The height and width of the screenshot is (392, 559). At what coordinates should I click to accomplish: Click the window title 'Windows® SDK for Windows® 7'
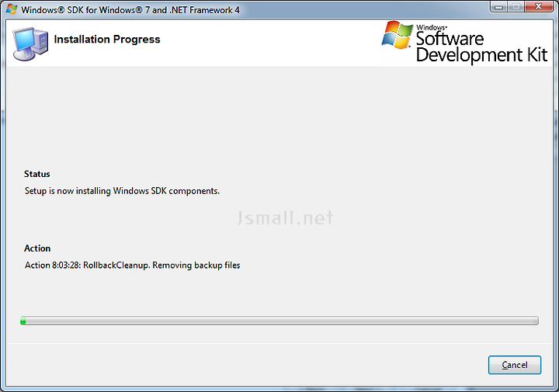[130, 9]
